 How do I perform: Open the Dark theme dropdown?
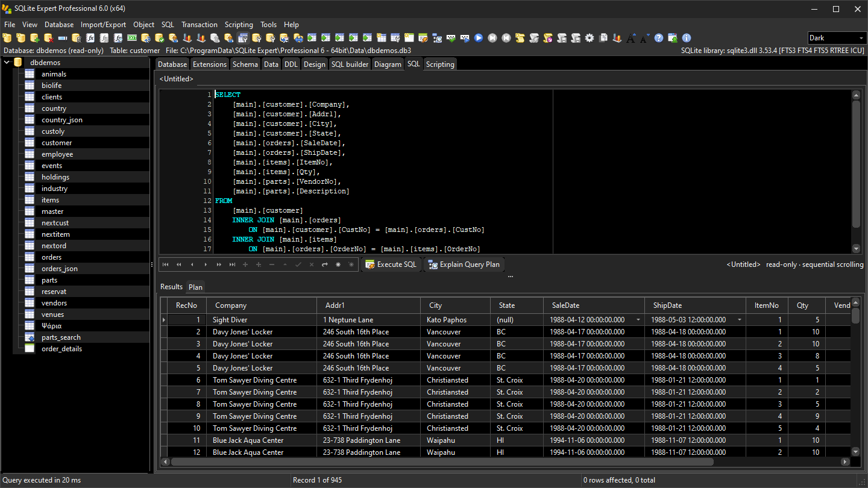pyautogui.click(x=861, y=38)
